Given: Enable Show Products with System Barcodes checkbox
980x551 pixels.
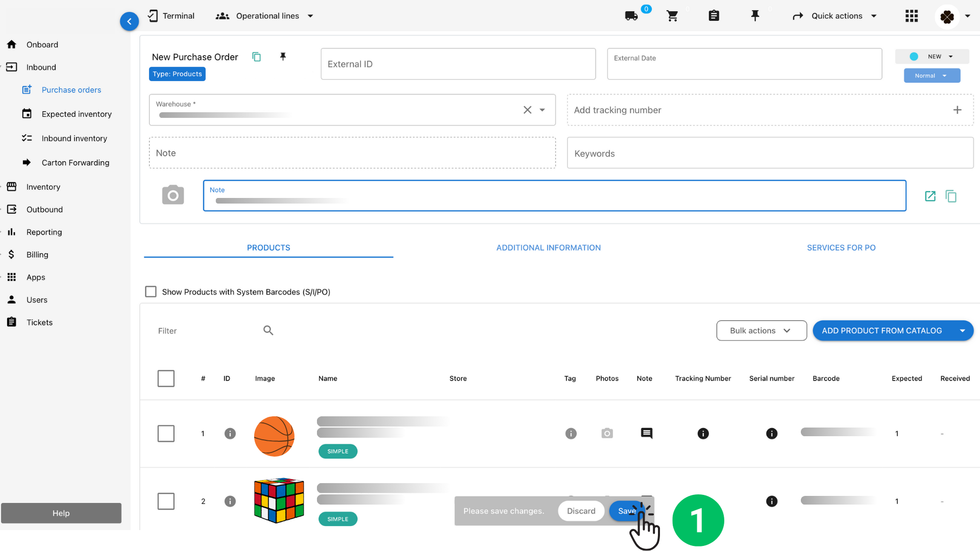Looking at the screenshot, I should click(x=151, y=292).
